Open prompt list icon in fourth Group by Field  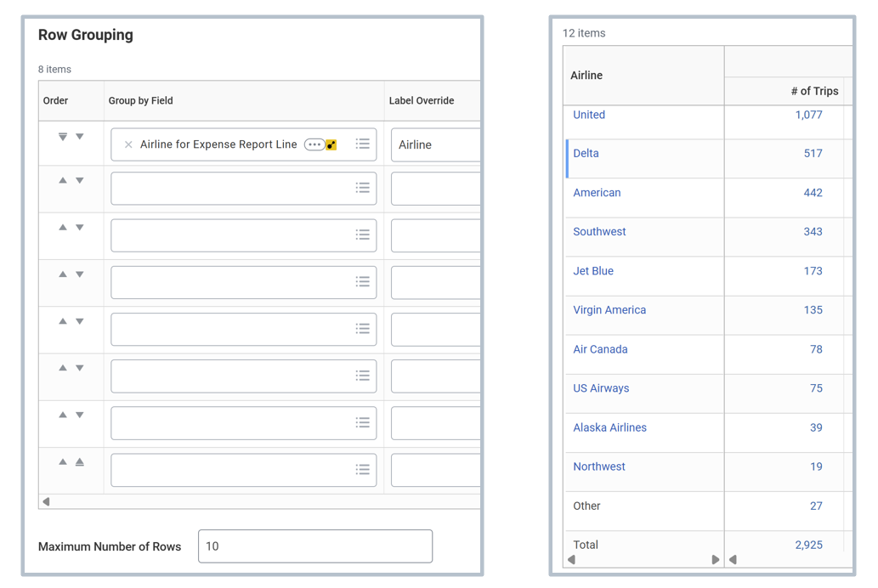(362, 282)
